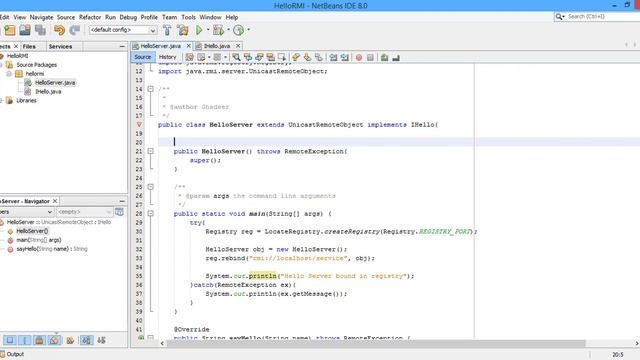Viewport: 640px width, 360px height.
Task: Switch to IHello.java editor tab
Action: click(x=217, y=46)
